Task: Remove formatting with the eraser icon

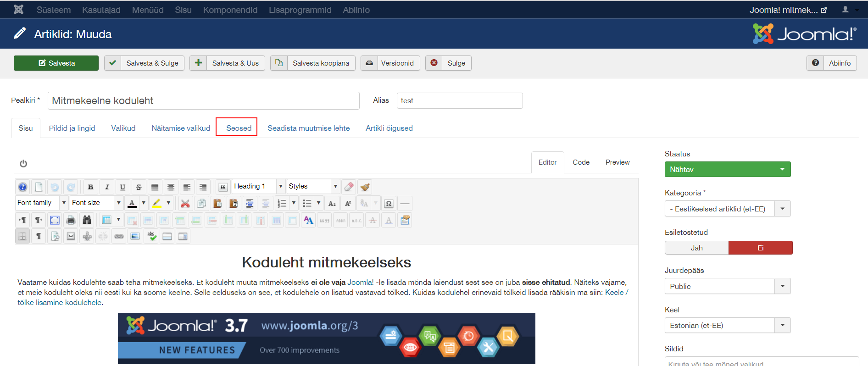Action: (x=349, y=187)
